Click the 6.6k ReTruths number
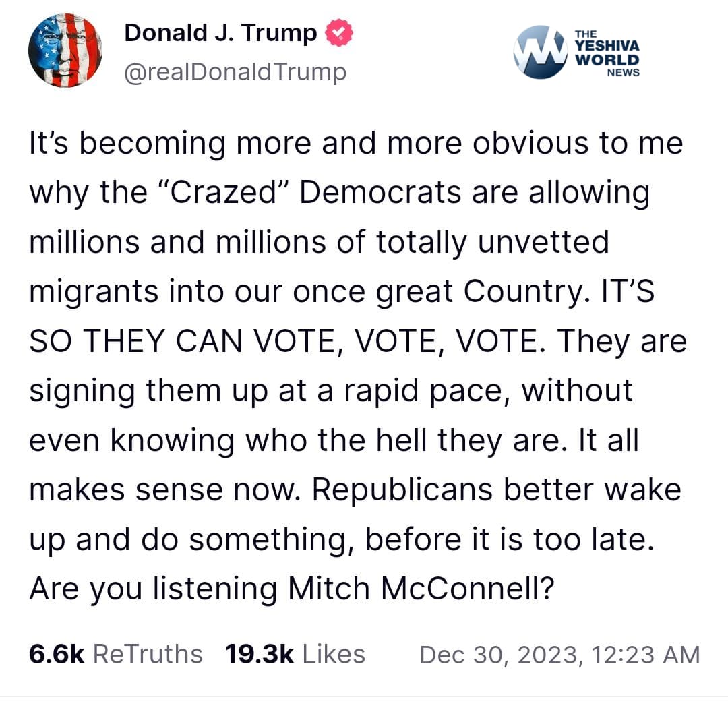This screenshot has height=712, width=728. click(56, 654)
